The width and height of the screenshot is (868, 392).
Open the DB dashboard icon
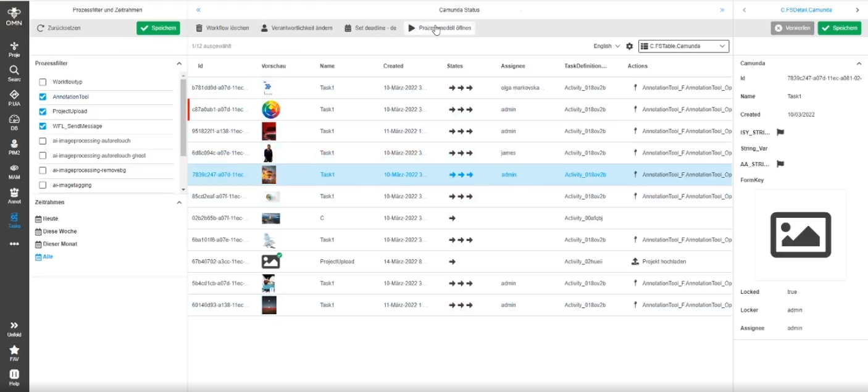point(14,122)
